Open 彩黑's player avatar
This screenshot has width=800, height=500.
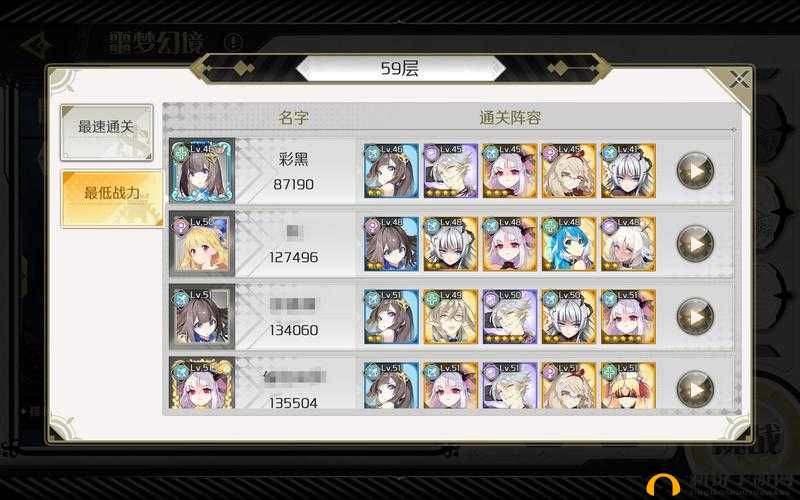[x=202, y=170]
